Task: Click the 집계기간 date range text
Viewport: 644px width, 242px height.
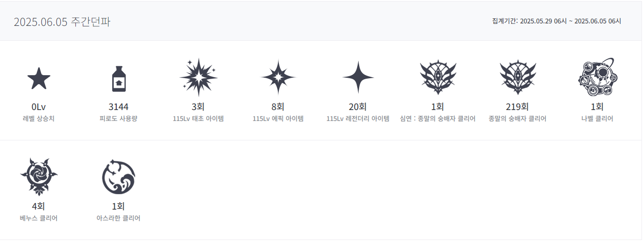Action: point(556,21)
